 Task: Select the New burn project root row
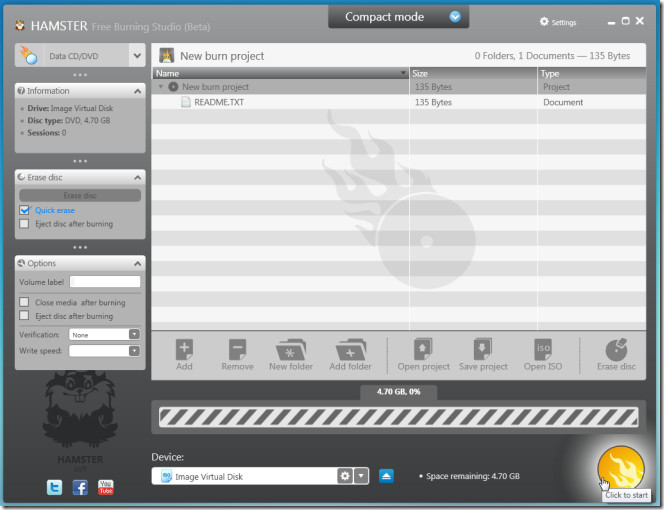point(398,87)
